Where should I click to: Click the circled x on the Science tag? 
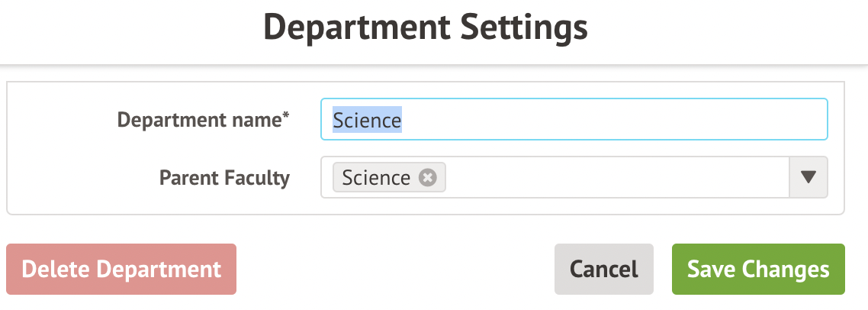point(429,178)
